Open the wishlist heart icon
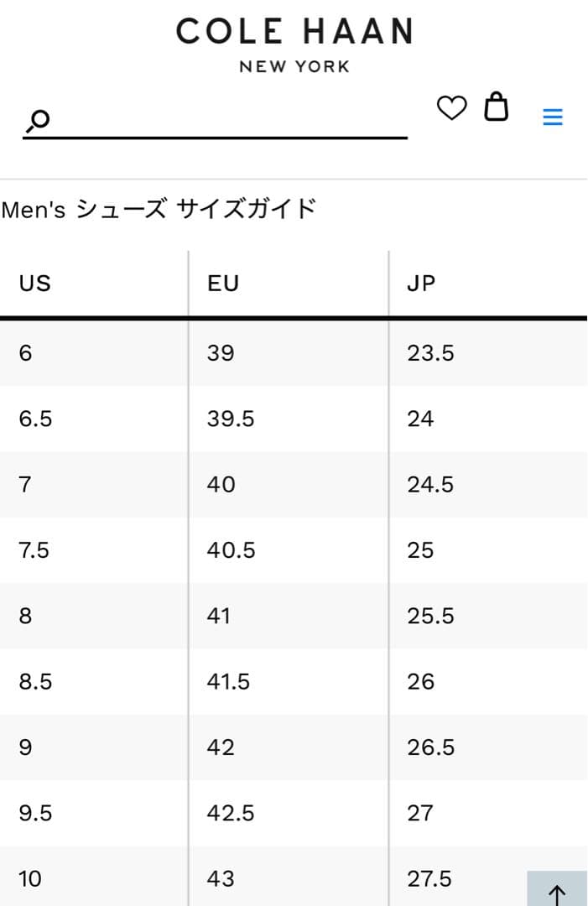The width and height of the screenshot is (588, 906). pos(451,108)
